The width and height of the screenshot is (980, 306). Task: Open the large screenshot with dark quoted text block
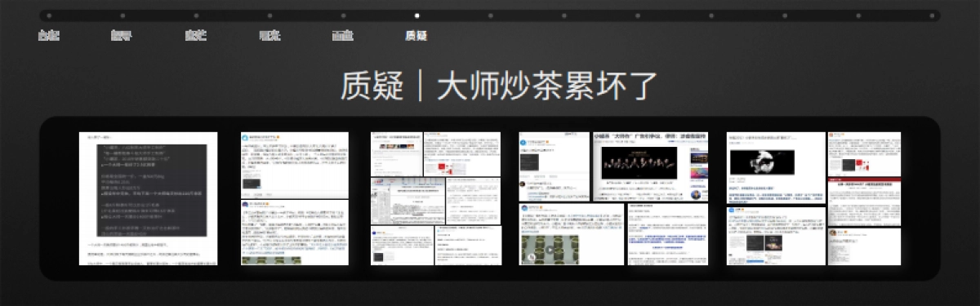pos(148,198)
